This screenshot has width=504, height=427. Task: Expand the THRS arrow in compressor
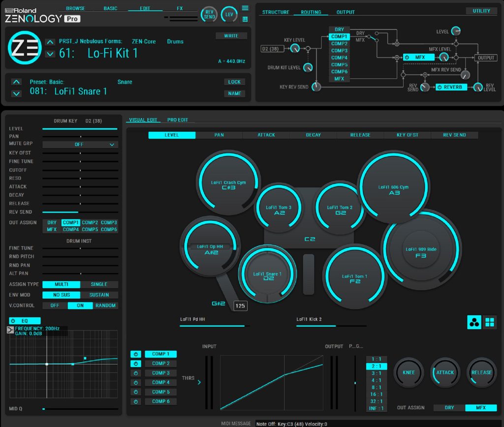coord(199,382)
